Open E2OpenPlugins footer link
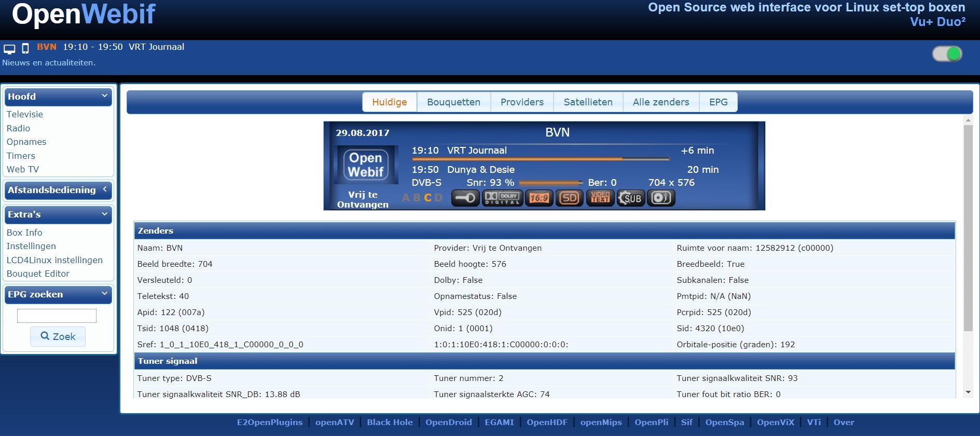Screen dimensions: 980x436 pyautogui.click(x=270, y=423)
